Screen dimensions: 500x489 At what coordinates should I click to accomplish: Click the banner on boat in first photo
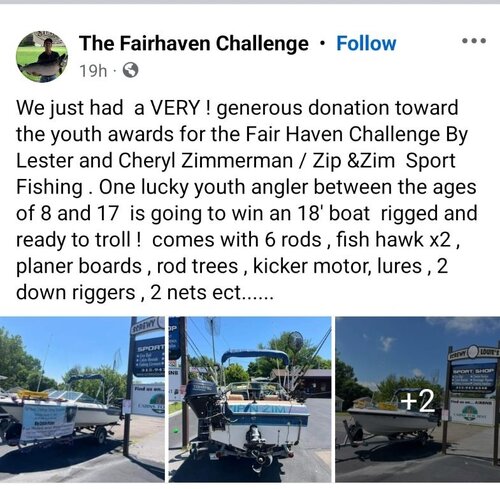(47, 423)
